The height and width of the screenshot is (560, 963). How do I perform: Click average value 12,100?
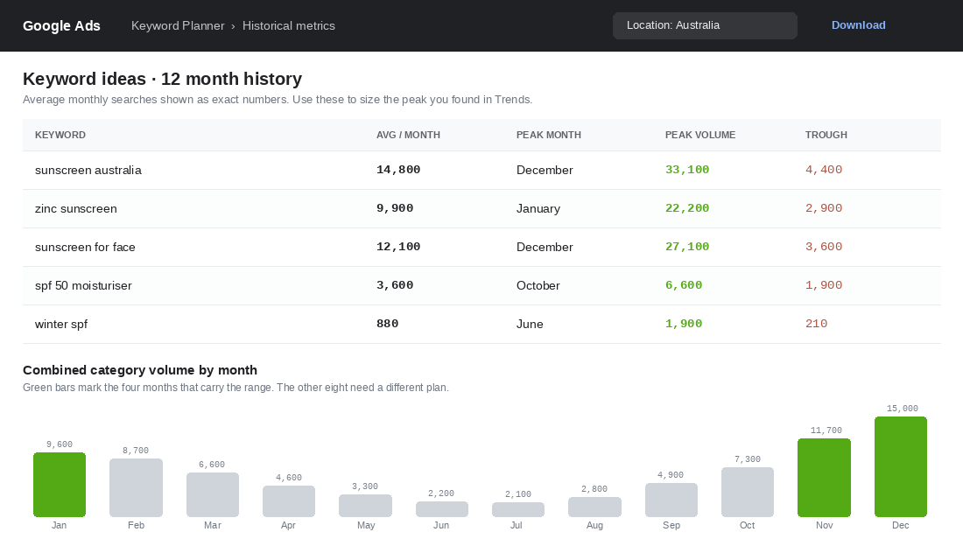click(x=398, y=246)
